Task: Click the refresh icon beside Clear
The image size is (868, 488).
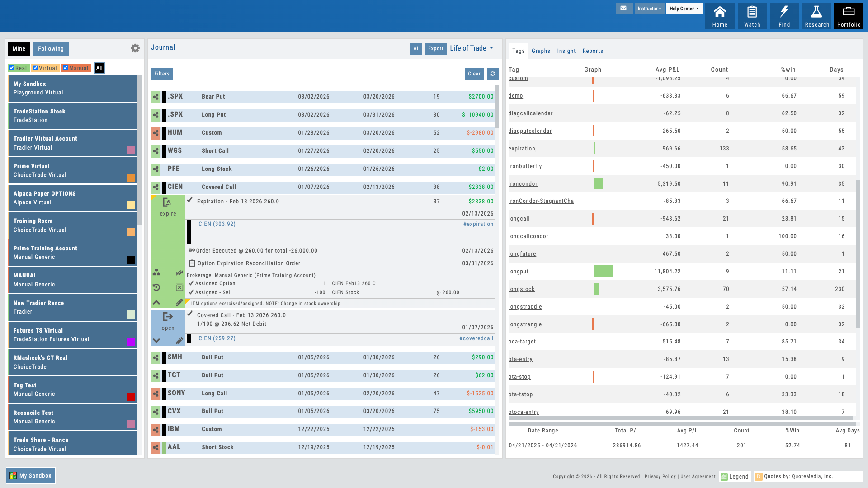Action: click(x=493, y=74)
